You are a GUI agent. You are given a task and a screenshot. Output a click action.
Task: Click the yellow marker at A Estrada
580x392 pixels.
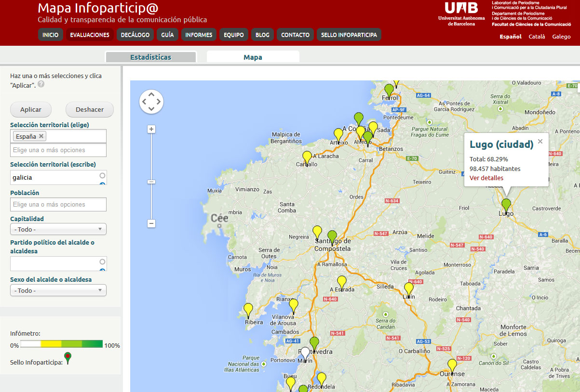tap(342, 283)
